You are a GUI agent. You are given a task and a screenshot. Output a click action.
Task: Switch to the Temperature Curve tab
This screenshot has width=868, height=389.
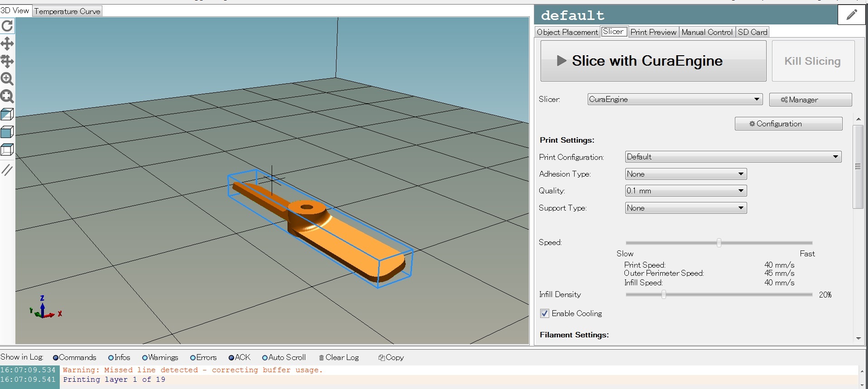[x=67, y=11]
